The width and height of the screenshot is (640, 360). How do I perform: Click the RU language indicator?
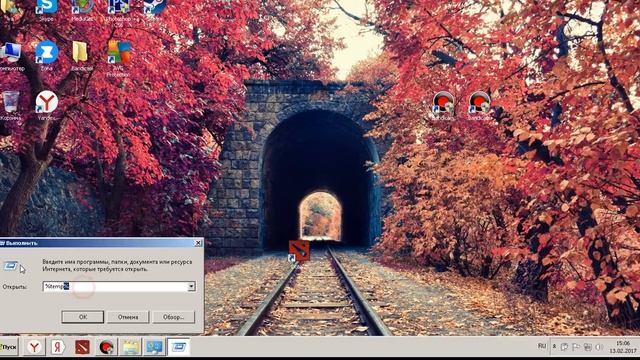542,346
